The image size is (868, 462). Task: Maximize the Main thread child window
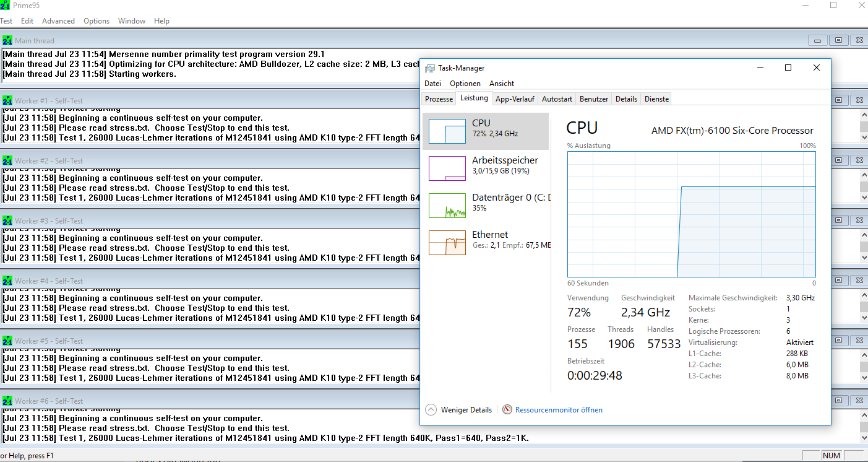coord(838,40)
